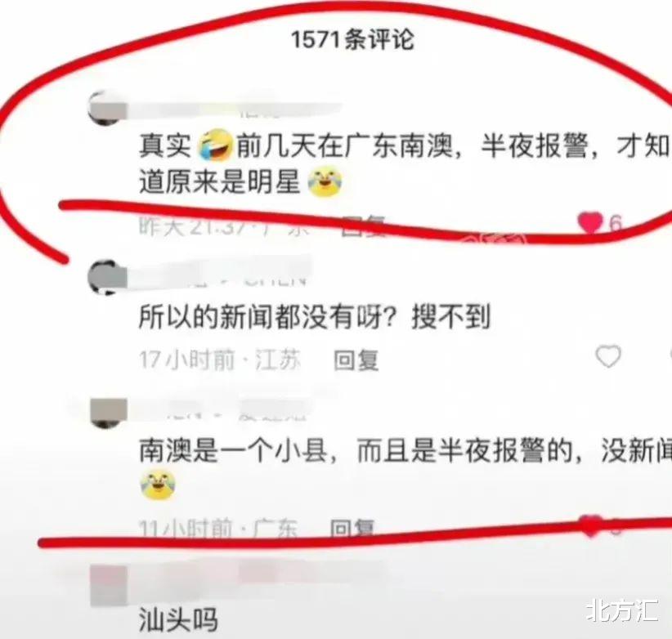Image resolution: width=672 pixels, height=639 pixels.
Task: Tap the crying-laugh emoji after 道原来是明星
Action: [325, 182]
